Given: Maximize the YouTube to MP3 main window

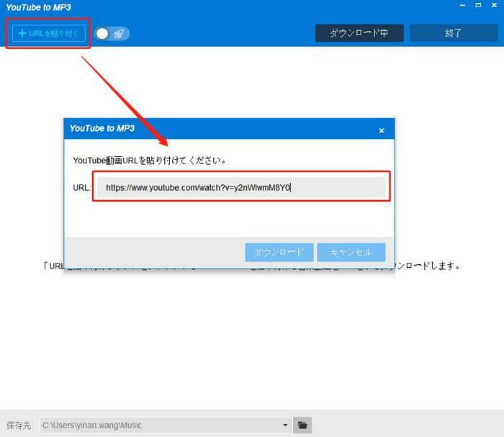Looking at the screenshot, I should tap(479, 6).
